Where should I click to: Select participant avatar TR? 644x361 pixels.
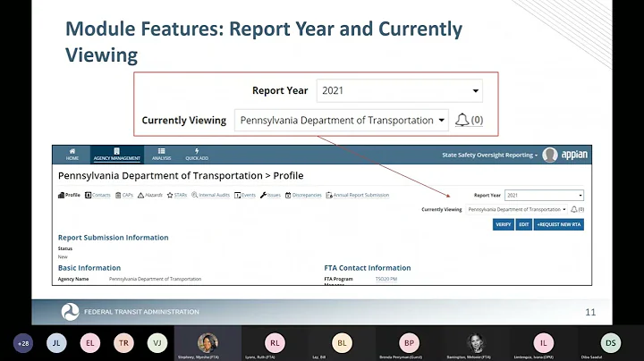(123, 343)
